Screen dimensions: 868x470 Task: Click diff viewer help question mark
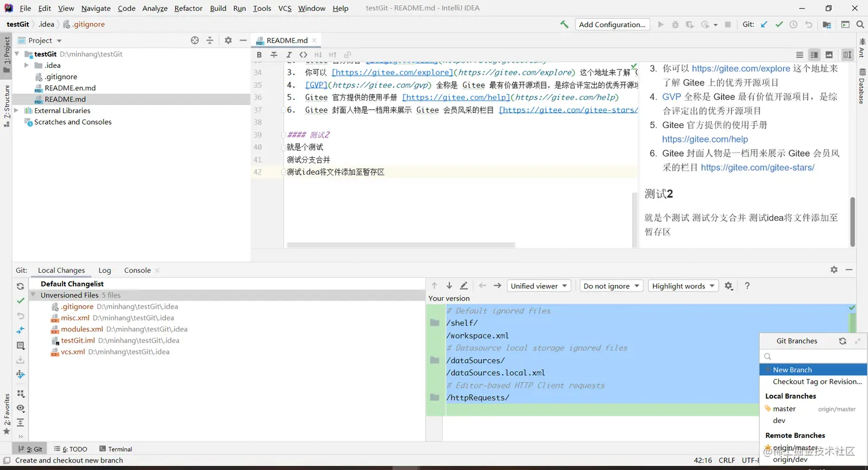747,286
